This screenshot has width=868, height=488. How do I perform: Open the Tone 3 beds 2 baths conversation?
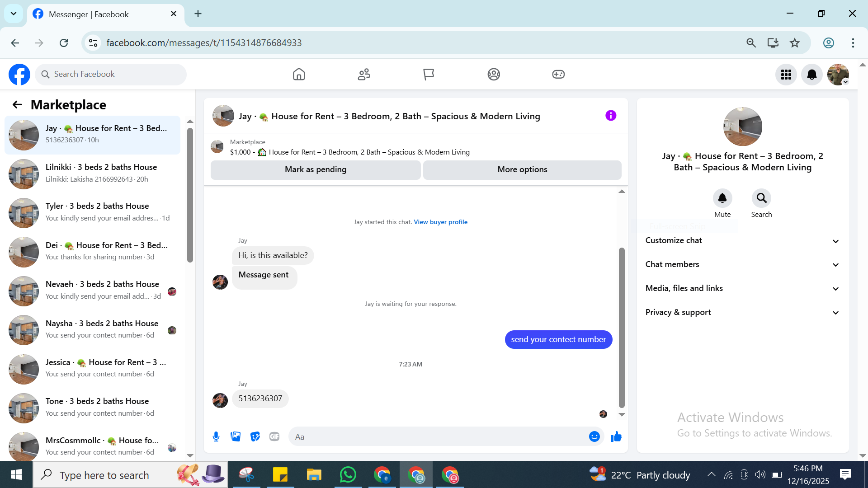92,408
